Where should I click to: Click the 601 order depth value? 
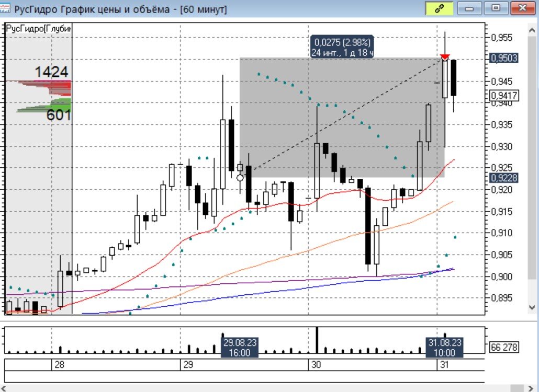pos(59,114)
